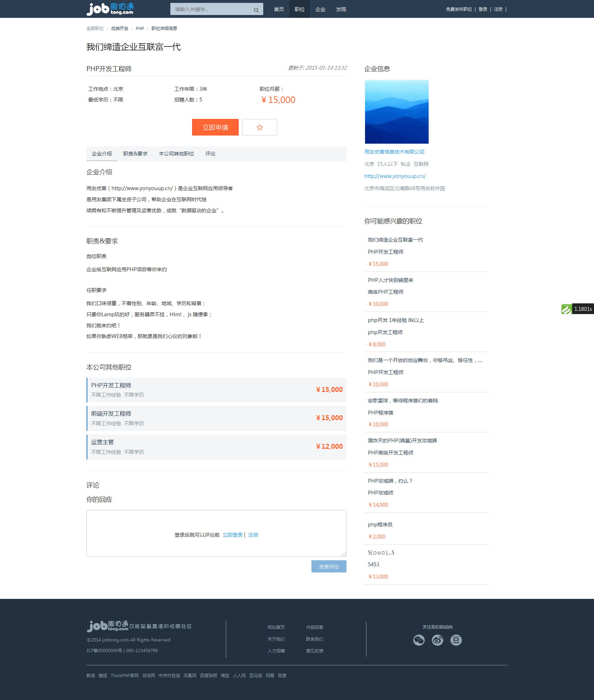Open sidebar job 安歌星球，等待程序猿们的着陆
This screenshot has height=700, width=594.
[x=403, y=401]
